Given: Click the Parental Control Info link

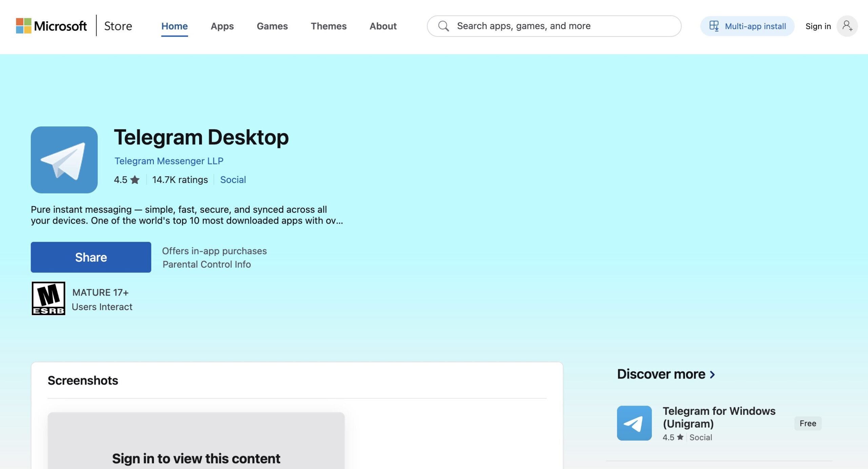Looking at the screenshot, I should [x=206, y=264].
